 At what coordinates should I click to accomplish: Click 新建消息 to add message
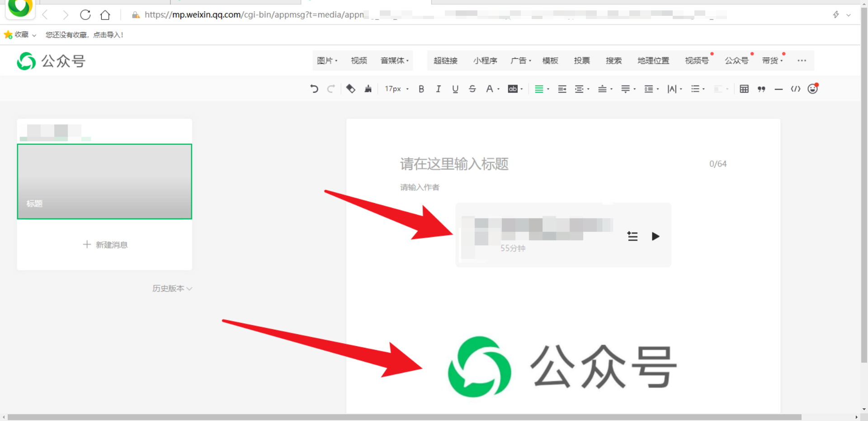coord(105,245)
